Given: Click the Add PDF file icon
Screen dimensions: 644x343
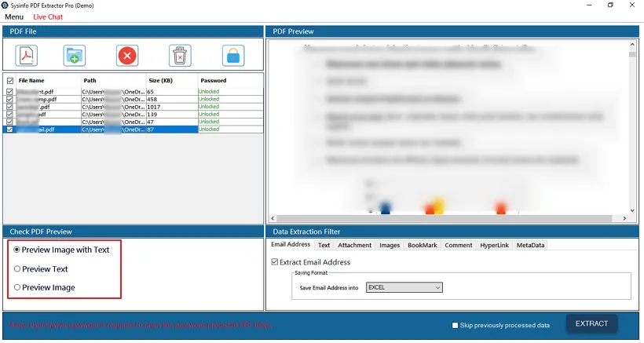Looking at the screenshot, I should [x=27, y=56].
